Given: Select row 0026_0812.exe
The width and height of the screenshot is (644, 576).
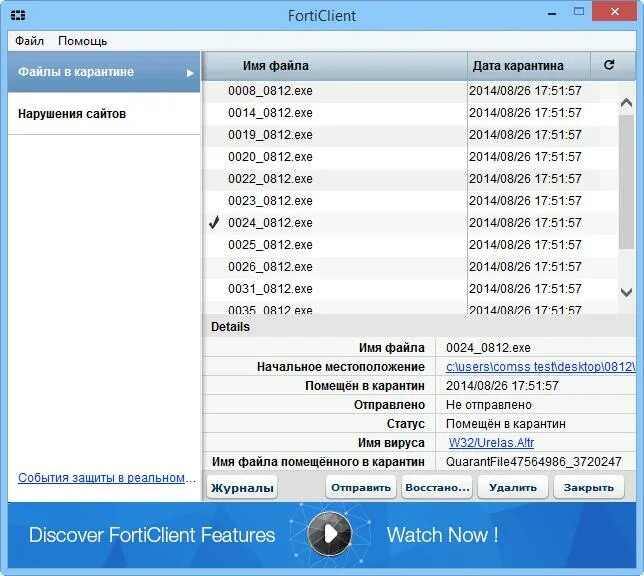Looking at the screenshot, I should coord(411,267).
